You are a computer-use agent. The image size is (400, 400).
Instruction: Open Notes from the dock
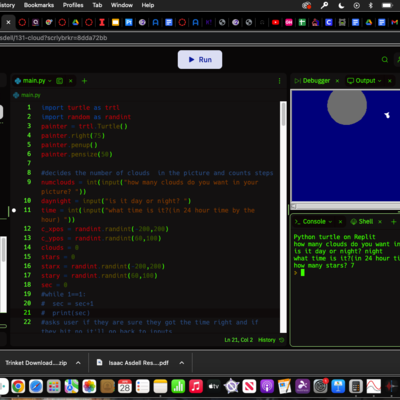[160, 387]
